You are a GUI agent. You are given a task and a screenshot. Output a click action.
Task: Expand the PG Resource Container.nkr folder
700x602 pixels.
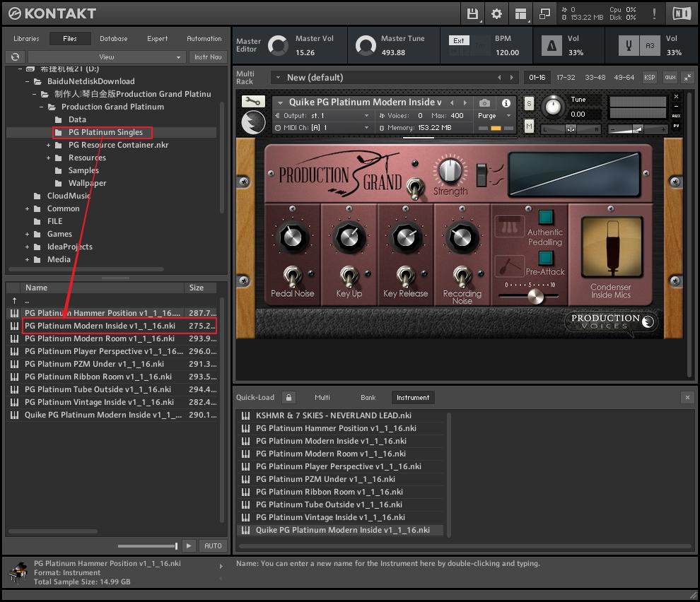pos(49,145)
